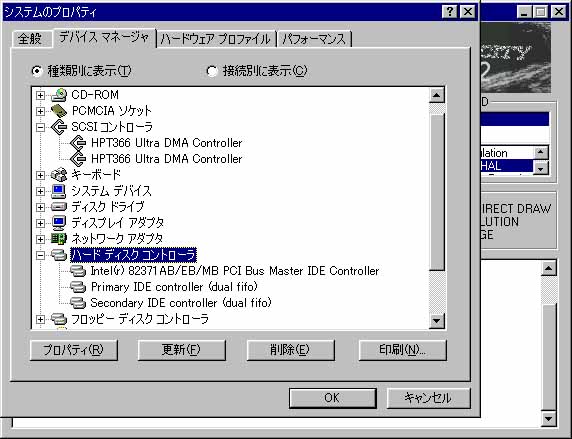Image resolution: width=572 pixels, height=439 pixels.
Task: Collapse the SCSI コントローラ node
Action: (x=40, y=127)
